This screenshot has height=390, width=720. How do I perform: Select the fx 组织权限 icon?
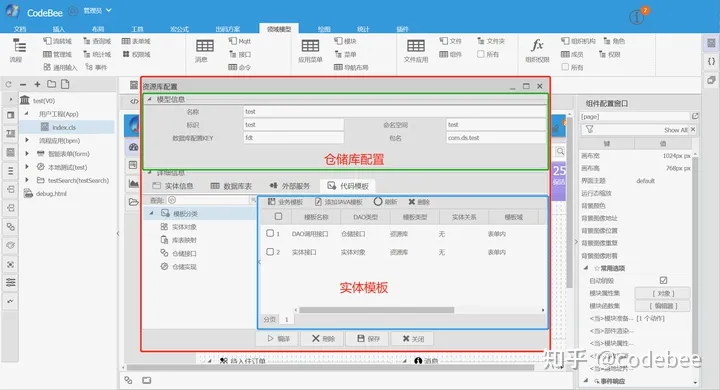pyautogui.click(x=537, y=45)
